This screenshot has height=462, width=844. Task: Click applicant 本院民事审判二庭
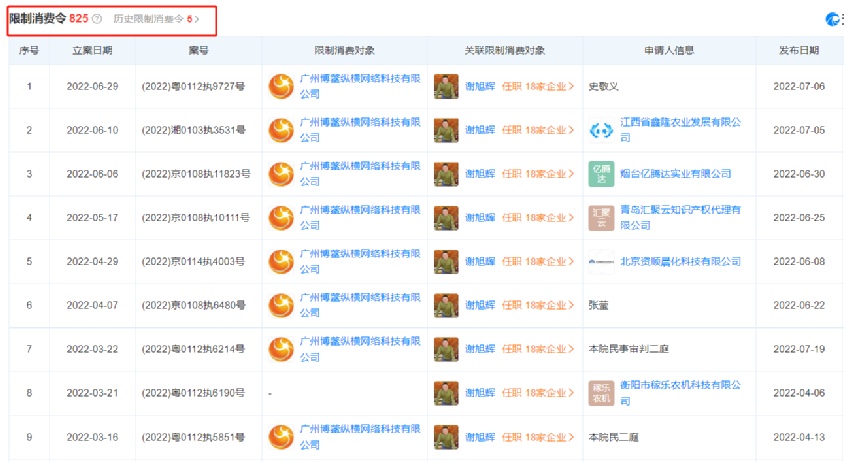pos(628,349)
